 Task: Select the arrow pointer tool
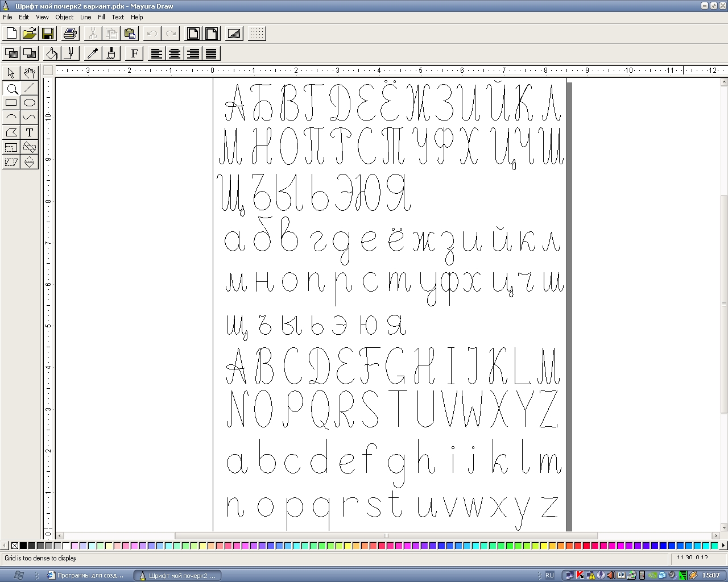coord(11,73)
